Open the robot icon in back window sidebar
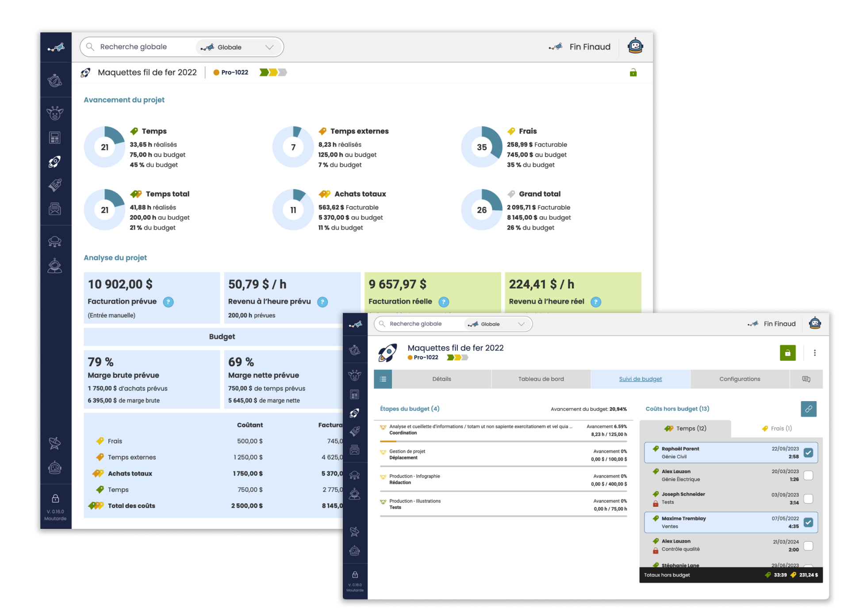 click(x=55, y=467)
